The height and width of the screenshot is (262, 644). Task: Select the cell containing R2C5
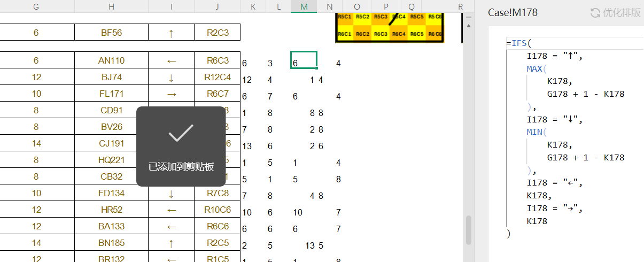[218, 243]
